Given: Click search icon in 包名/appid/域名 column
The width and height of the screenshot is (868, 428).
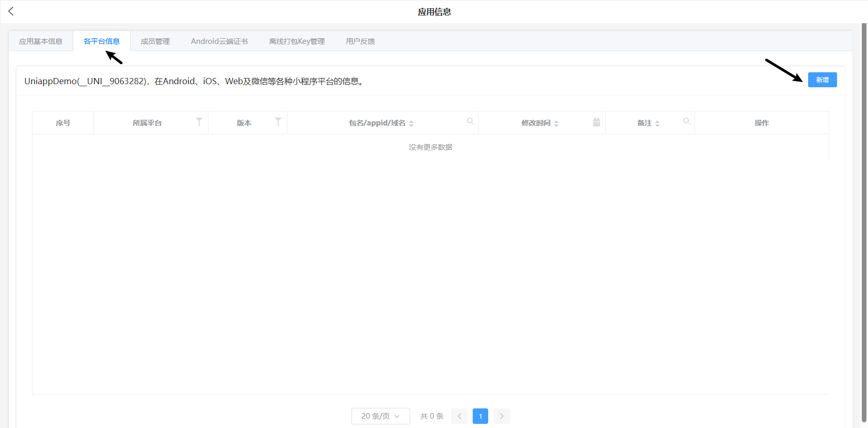Looking at the screenshot, I should click(470, 121).
